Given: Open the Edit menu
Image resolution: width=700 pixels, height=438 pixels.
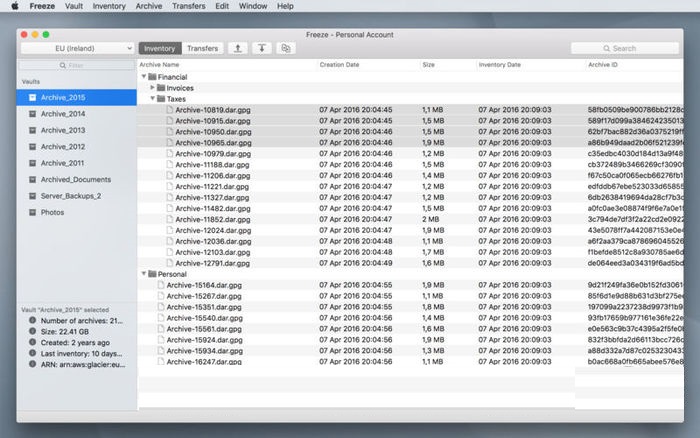Looking at the screenshot, I should 222,6.
